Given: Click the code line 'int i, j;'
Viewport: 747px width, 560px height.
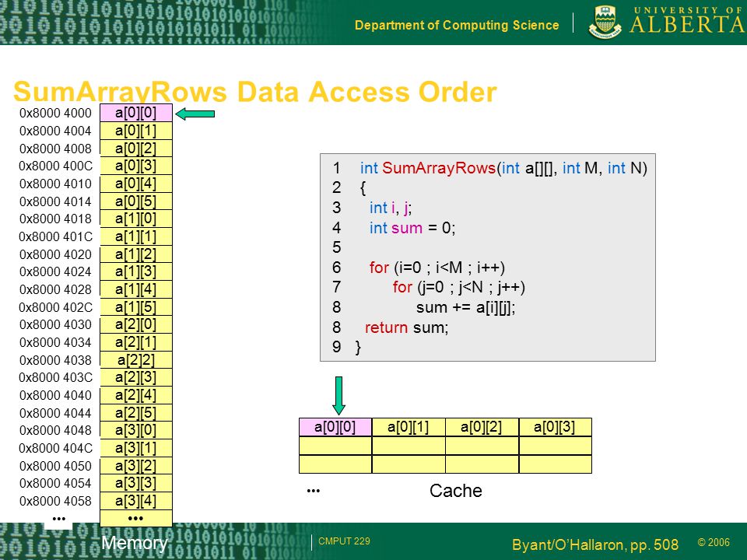Looking at the screenshot, I should click(x=391, y=208).
